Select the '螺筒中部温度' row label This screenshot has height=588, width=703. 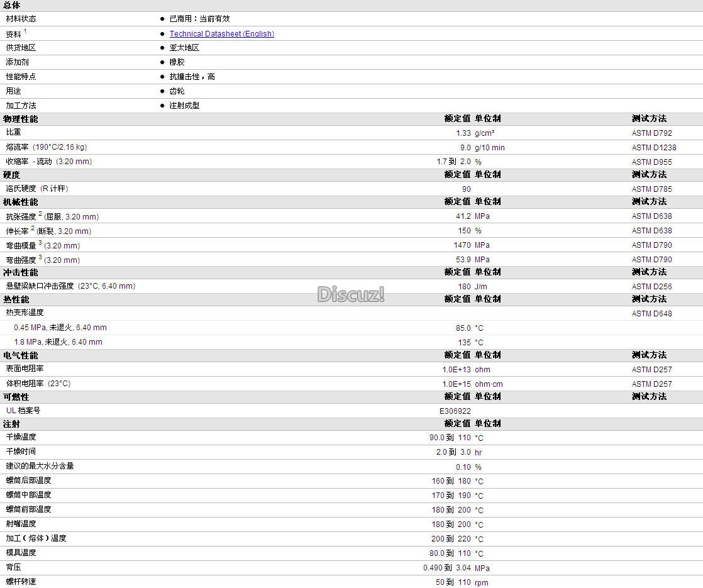(x=29, y=495)
